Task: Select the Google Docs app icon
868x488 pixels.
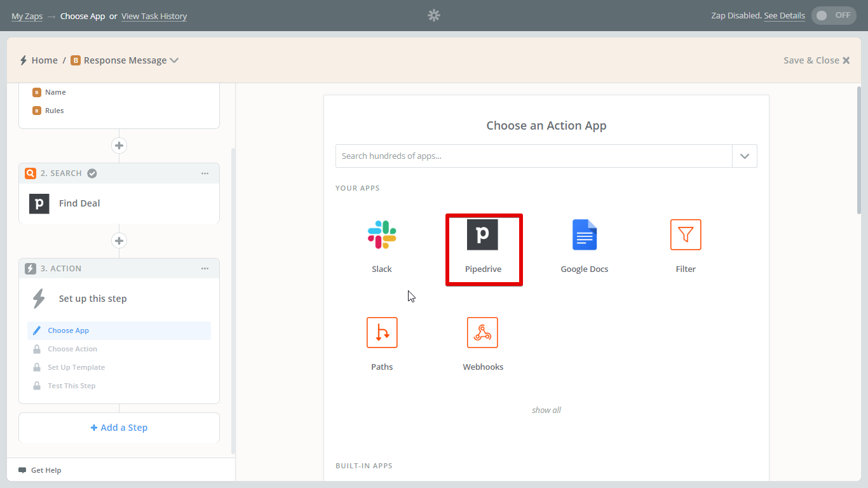Action: 585,234
